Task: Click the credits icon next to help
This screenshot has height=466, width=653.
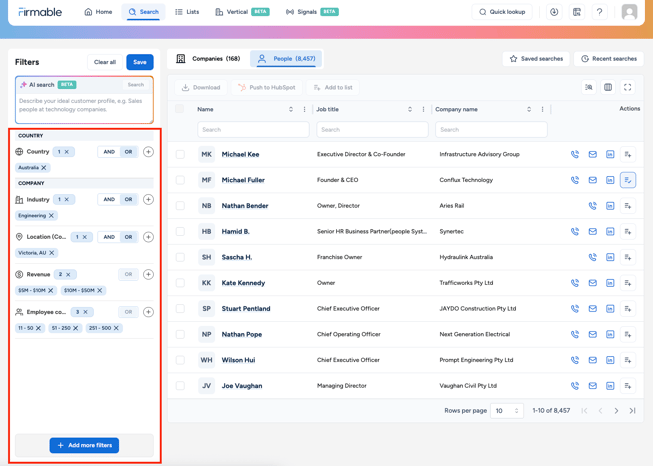Action: coord(577,12)
